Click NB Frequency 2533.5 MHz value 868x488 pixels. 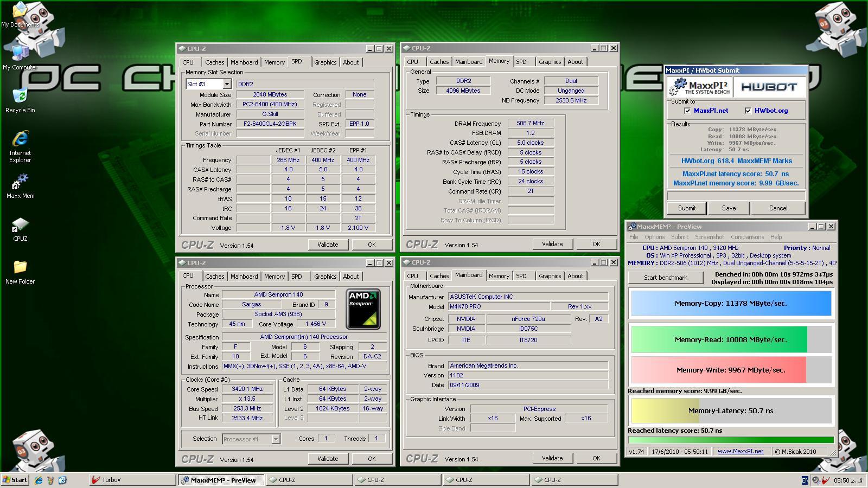(x=571, y=101)
